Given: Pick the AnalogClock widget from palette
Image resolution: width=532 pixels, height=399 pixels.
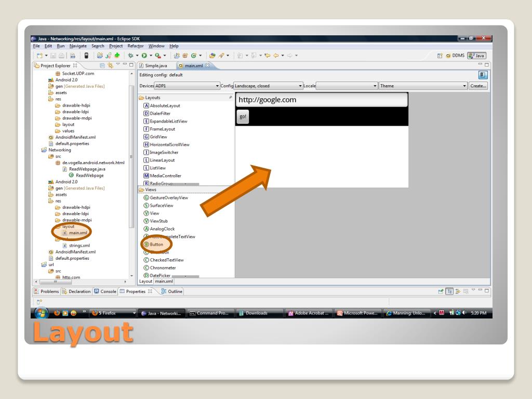Looking at the screenshot, I should tap(162, 229).
